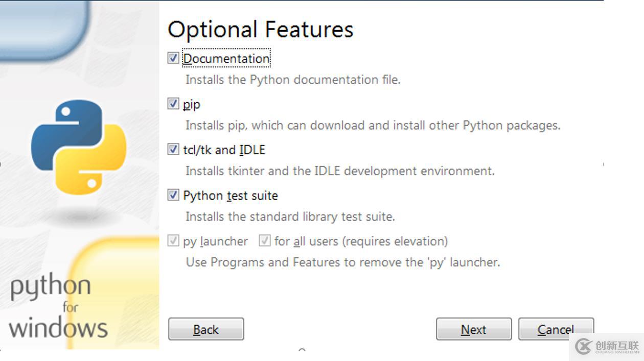
Task: Click the tkinter and IDLE description line
Action: [x=340, y=171]
